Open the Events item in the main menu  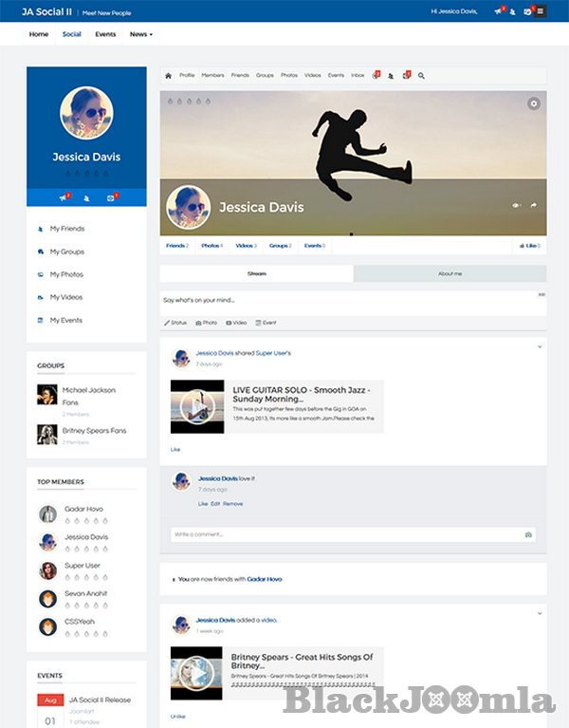click(x=105, y=34)
